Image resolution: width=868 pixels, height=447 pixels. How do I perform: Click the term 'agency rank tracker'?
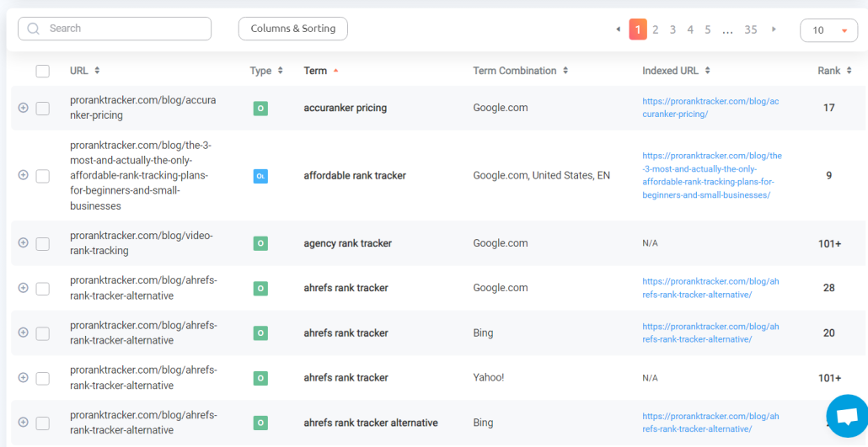[348, 243]
